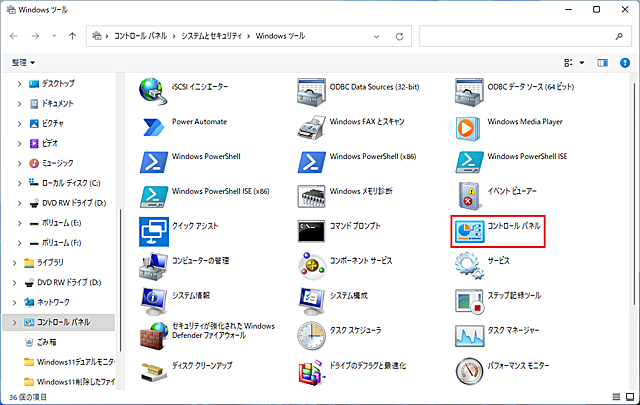Image resolution: width=640 pixels, height=405 pixels.
Task: Click the Windows PowerShell ISE label
Action: coord(527,156)
